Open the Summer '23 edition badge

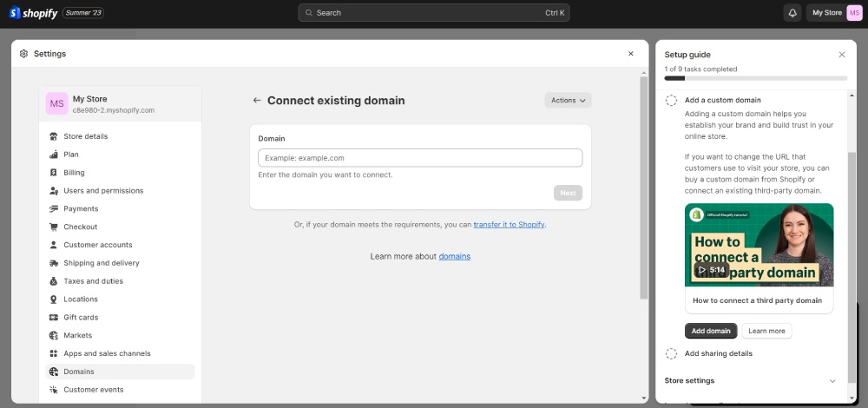click(83, 13)
